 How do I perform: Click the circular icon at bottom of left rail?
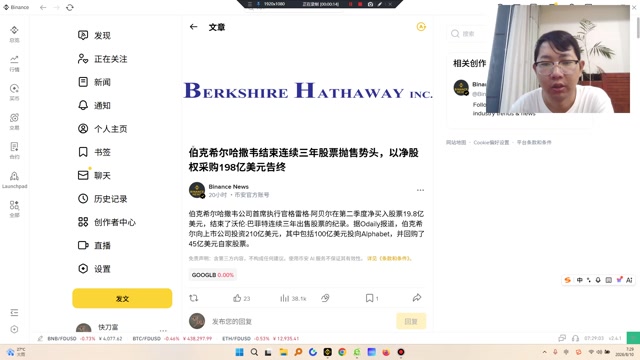pos(14,329)
